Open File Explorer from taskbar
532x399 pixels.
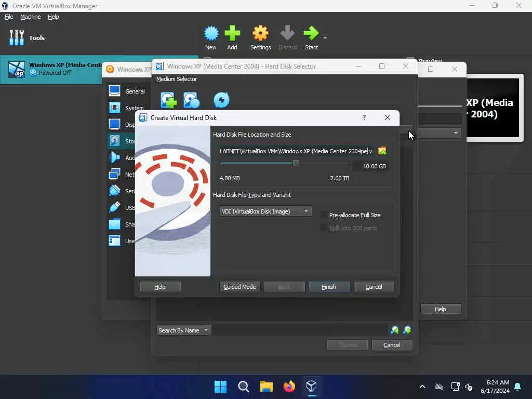click(x=267, y=387)
